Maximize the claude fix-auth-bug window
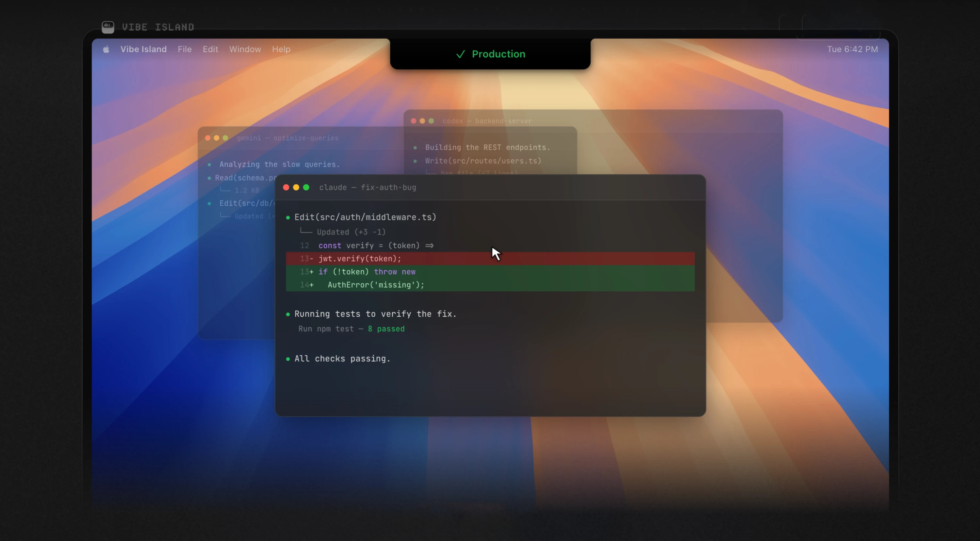Screen dimensions: 980x541 [x=306, y=187]
